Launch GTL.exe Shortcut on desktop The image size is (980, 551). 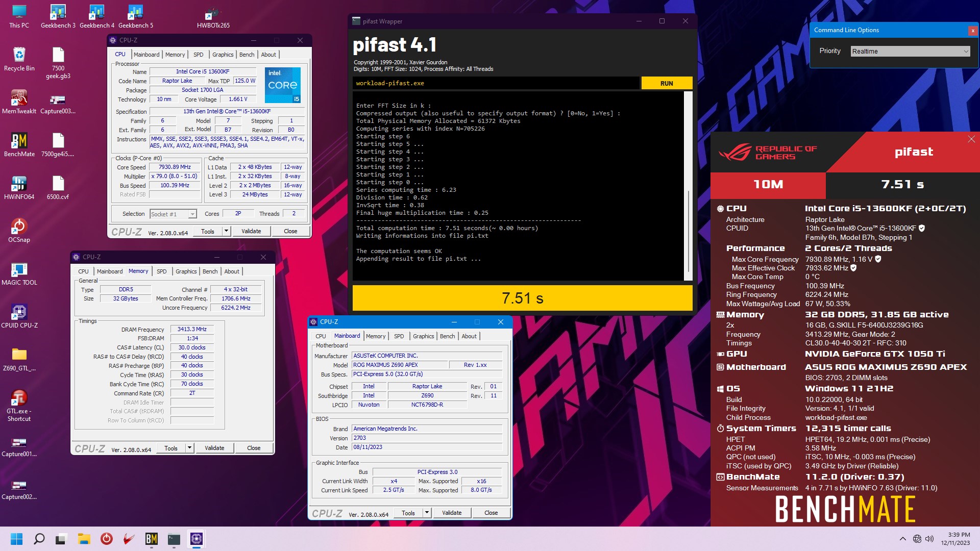click(x=19, y=406)
